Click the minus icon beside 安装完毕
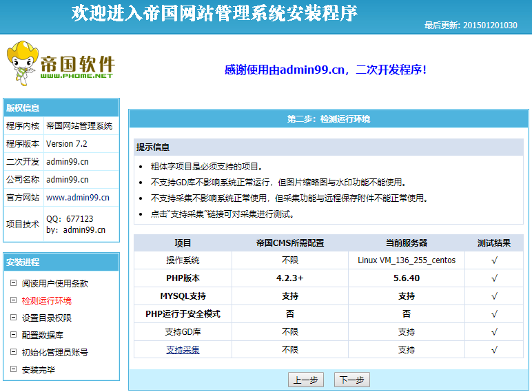This screenshot has width=532, height=392. pyautogui.click(x=13, y=369)
